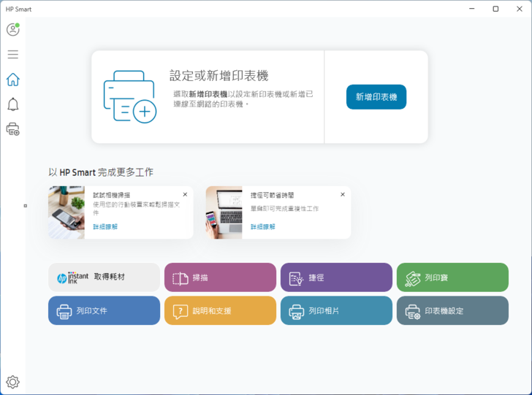532x395 pixels.
Task: Click the large printer plus illustration
Action: coord(130,97)
